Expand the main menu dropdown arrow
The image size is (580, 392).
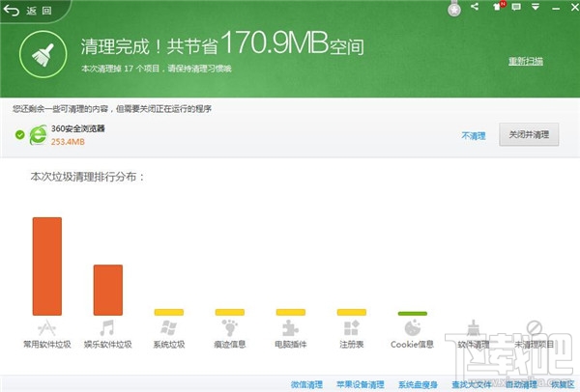(536, 7)
